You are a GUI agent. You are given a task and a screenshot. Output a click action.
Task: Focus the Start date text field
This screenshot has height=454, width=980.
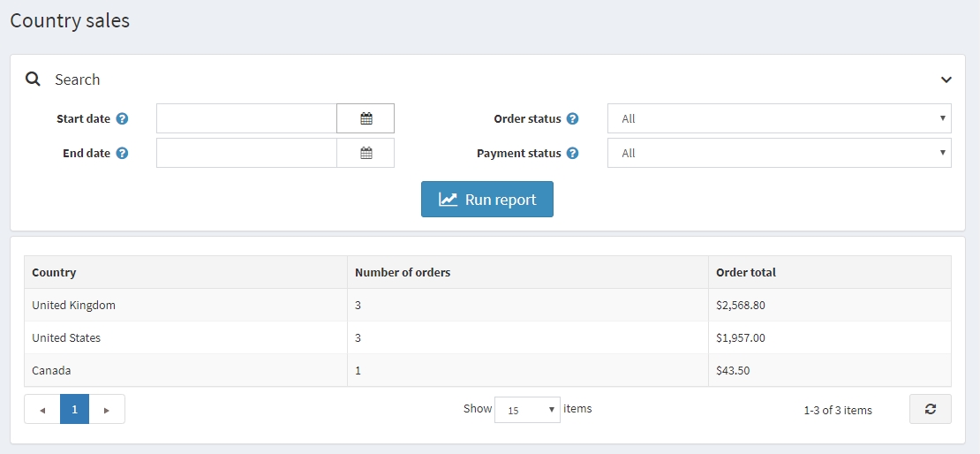(246, 118)
